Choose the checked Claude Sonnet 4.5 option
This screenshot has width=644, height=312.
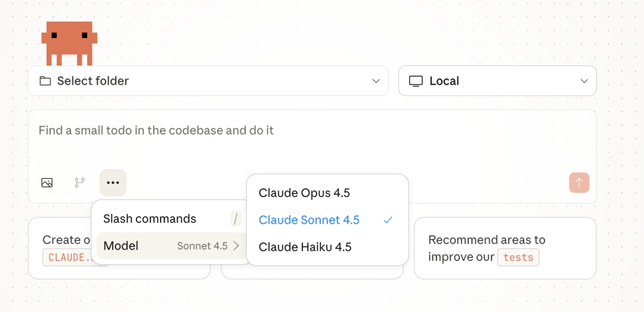click(x=309, y=220)
